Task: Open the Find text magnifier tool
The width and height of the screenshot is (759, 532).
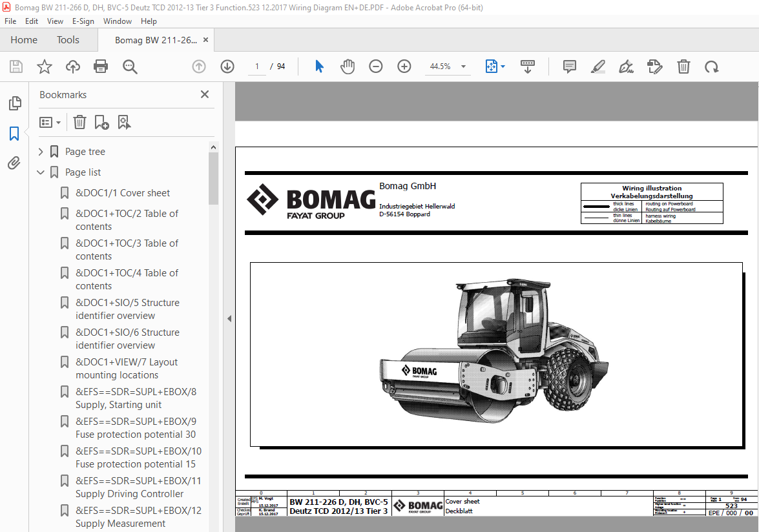Action: 130,66
